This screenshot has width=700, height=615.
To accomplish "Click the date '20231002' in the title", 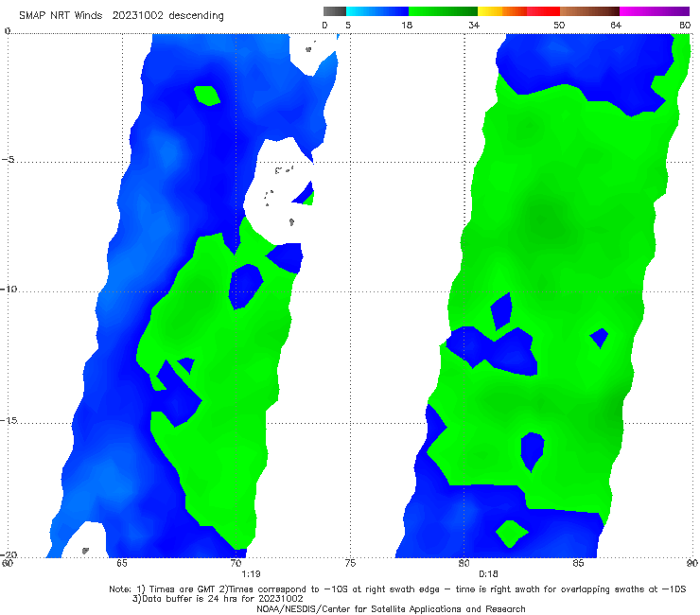I will pyautogui.click(x=137, y=16).
